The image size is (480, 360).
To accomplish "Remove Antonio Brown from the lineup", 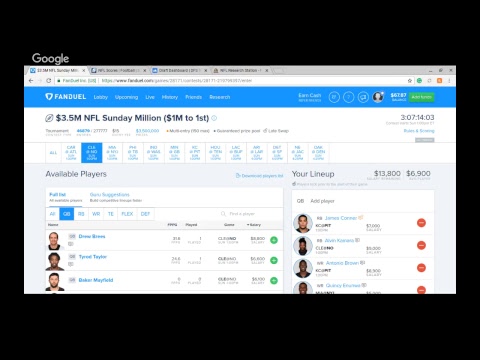I will pyautogui.click(x=421, y=268).
